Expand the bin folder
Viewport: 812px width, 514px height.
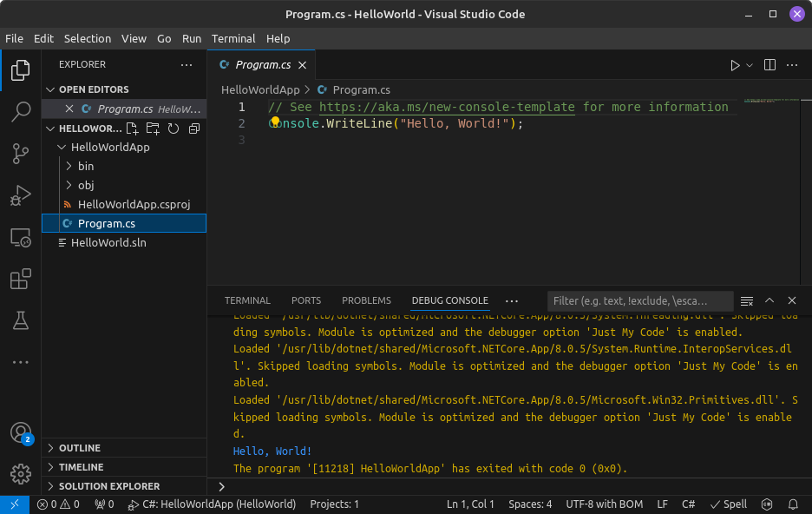point(69,167)
